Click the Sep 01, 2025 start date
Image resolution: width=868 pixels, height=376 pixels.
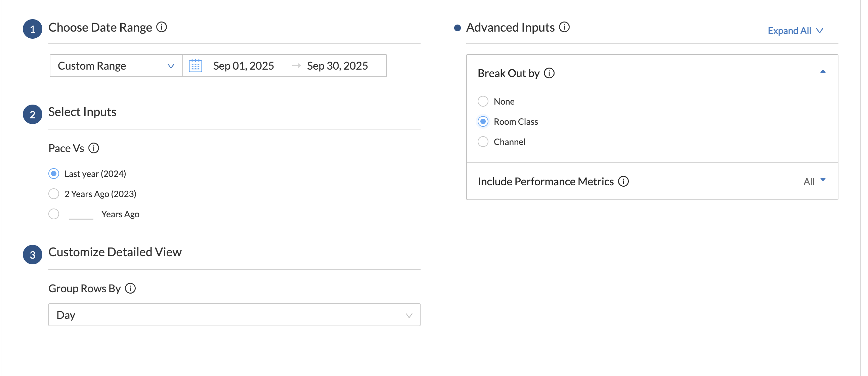243,66
